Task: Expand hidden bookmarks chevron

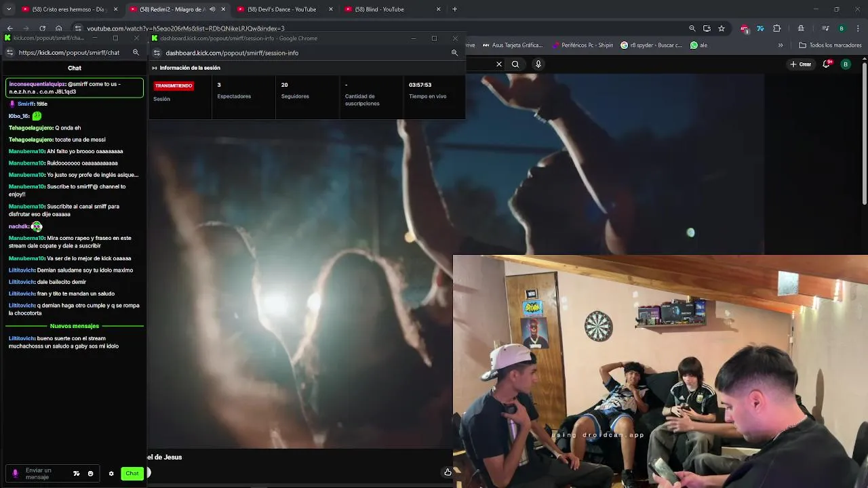Action: (781, 45)
